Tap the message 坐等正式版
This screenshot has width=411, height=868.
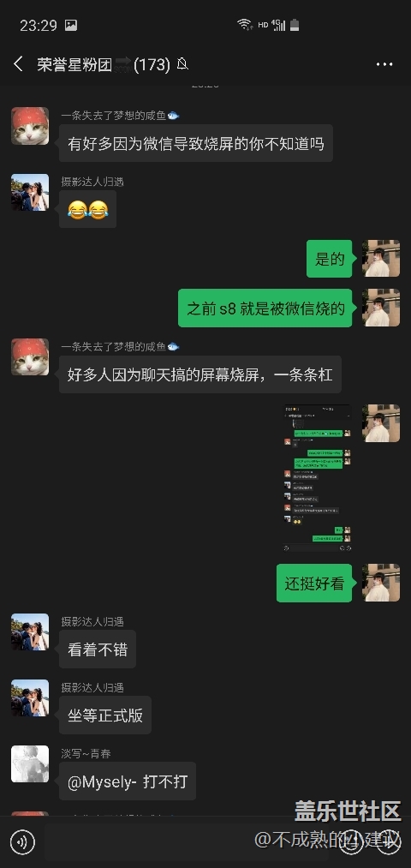coord(105,715)
